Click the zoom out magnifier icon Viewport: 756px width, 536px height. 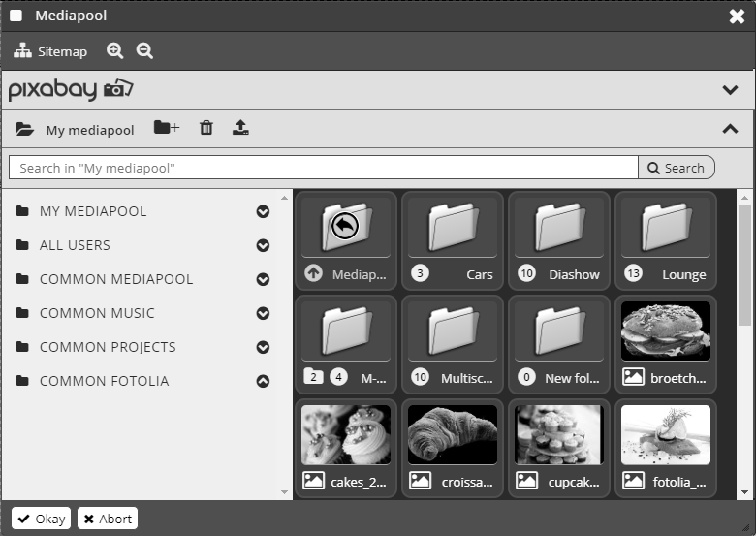tap(144, 50)
